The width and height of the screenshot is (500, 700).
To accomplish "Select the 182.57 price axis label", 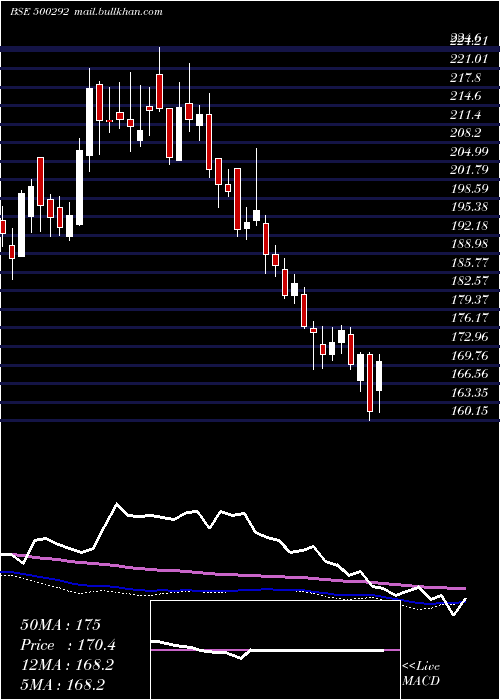I will point(469,282).
